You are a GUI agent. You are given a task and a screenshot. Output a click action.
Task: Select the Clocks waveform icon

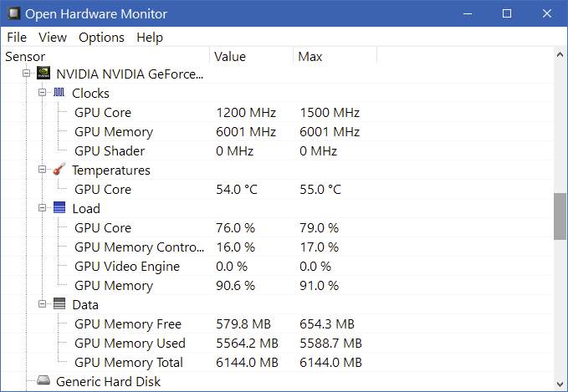(59, 93)
